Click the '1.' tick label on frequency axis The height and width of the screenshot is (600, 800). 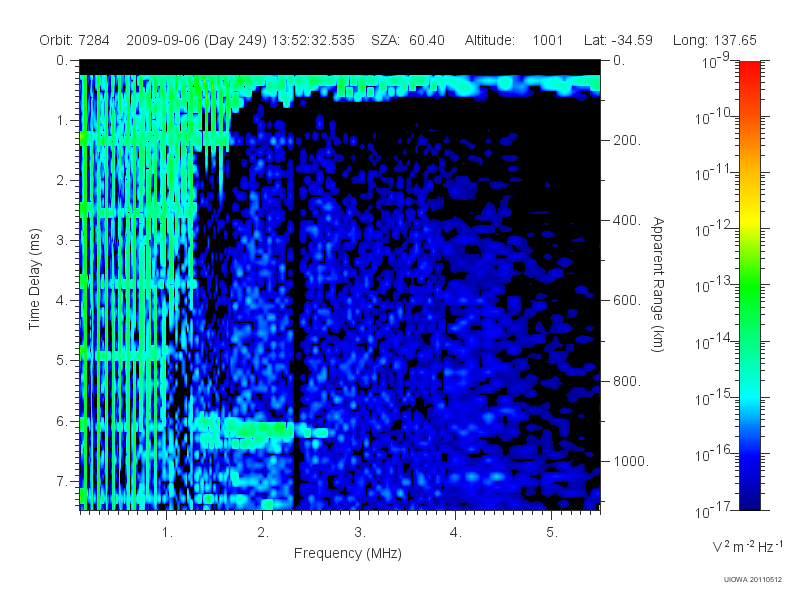coord(167,532)
